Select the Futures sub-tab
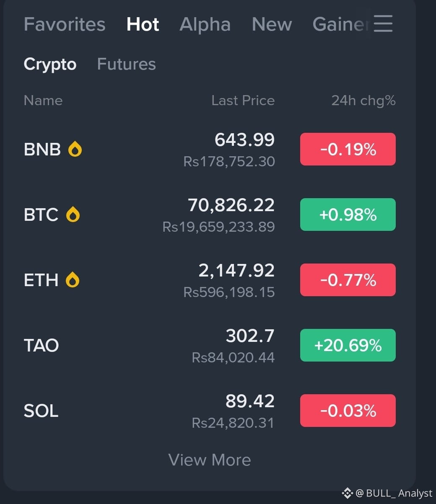 [126, 64]
